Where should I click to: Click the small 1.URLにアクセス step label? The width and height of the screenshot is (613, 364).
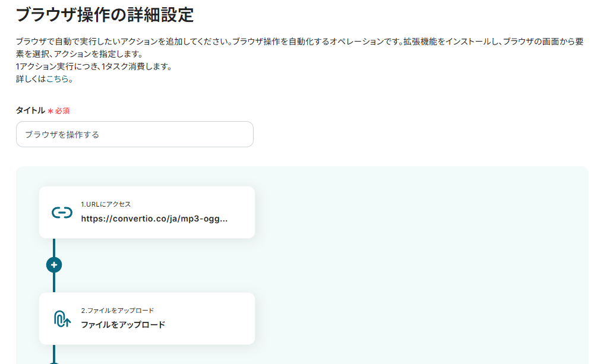(x=106, y=204)
